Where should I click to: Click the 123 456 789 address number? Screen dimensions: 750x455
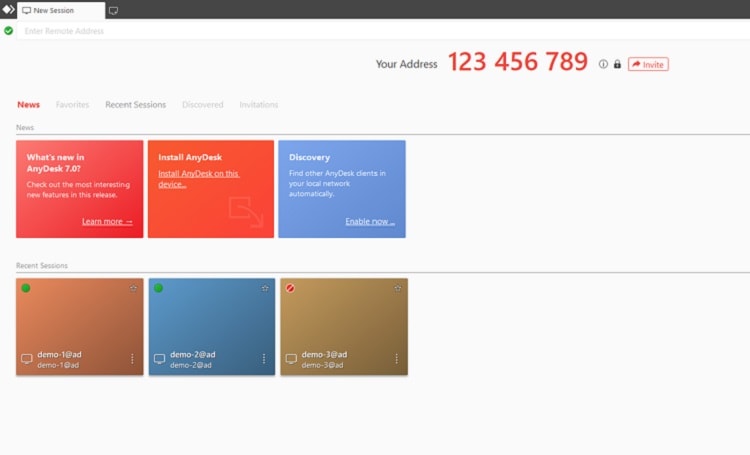point(518,62)
